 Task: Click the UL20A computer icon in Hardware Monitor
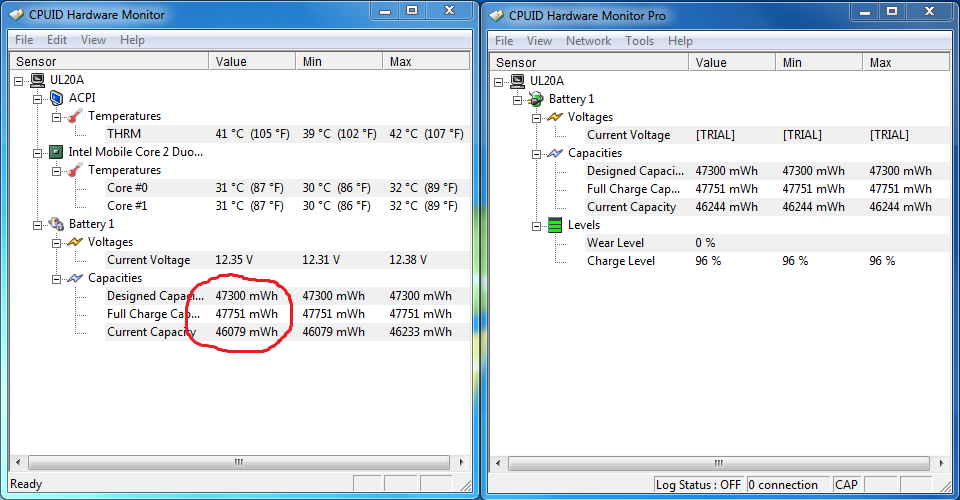pyautogui.click(x=37, y=80)
